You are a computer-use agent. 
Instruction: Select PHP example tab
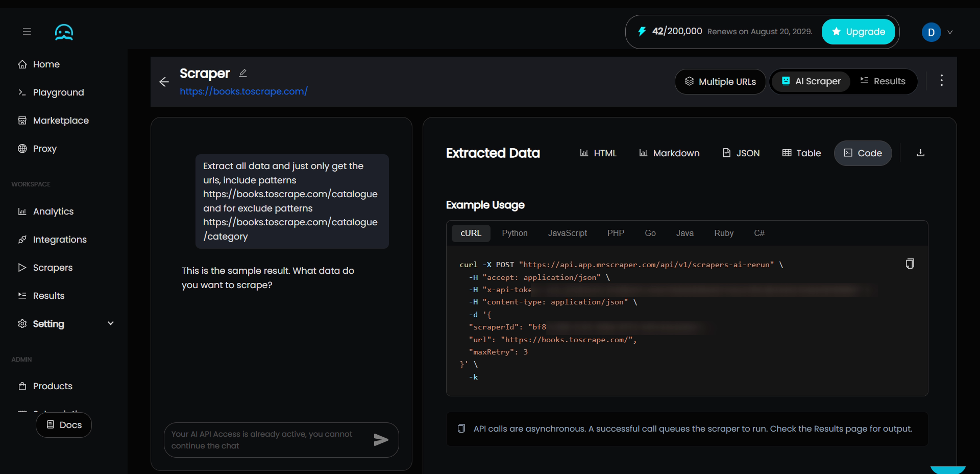(x=616, y=233)
